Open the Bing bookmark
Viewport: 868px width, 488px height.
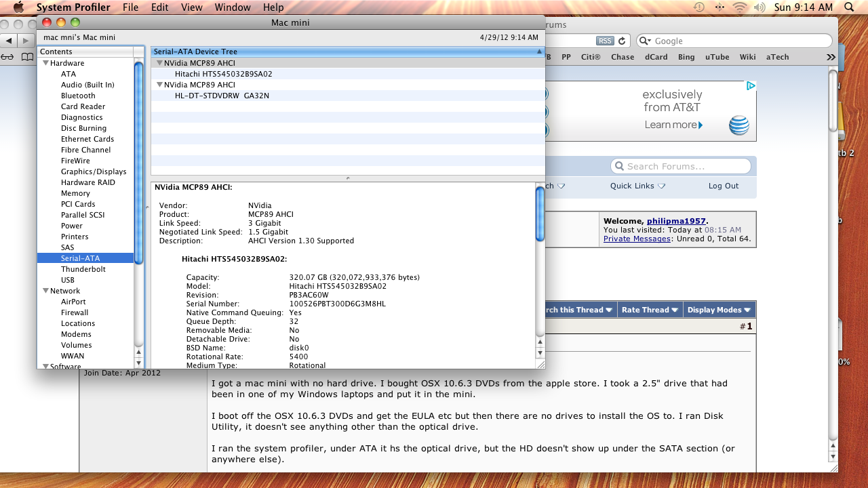point(686,57)
